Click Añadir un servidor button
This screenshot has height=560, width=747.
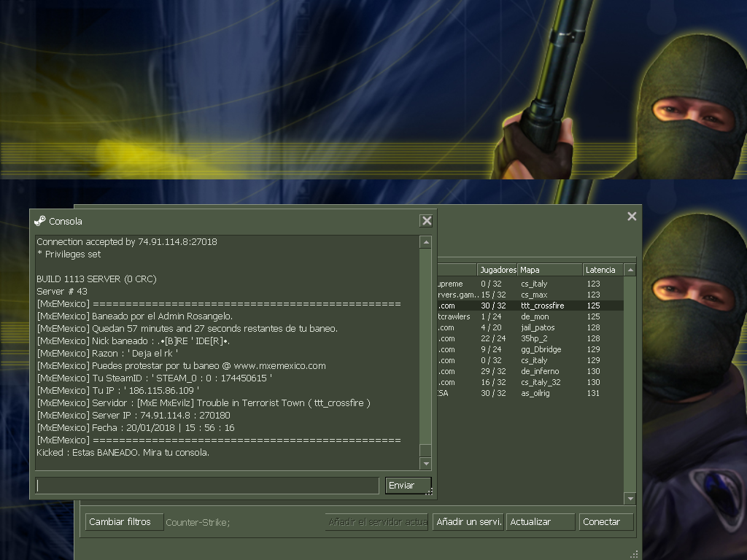(468, 522)
